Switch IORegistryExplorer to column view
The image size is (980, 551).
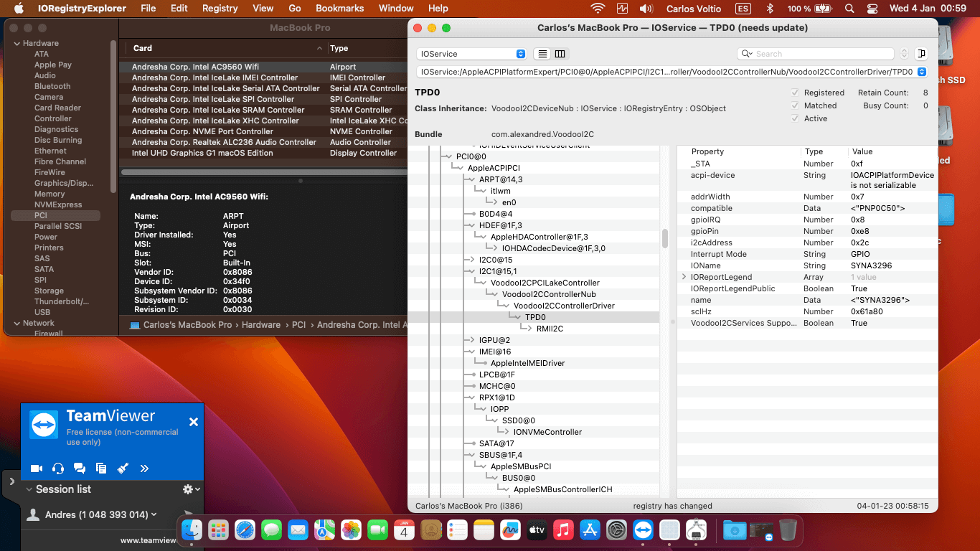(x=560, y=54)
